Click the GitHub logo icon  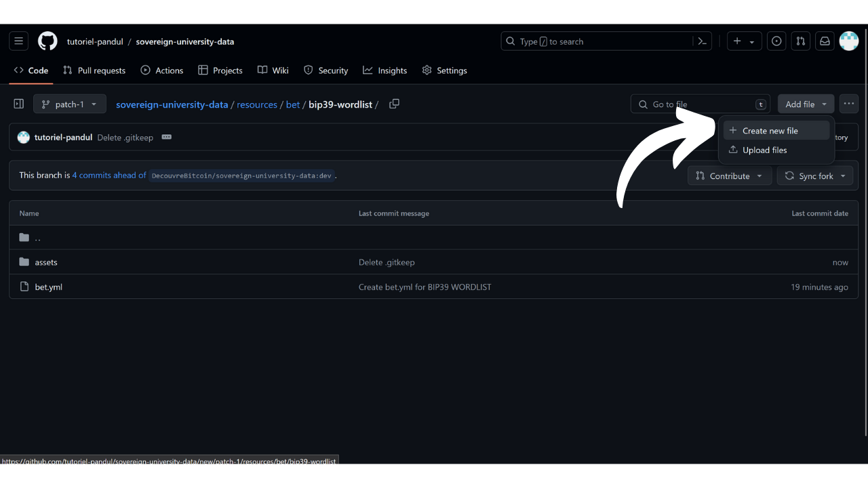point(47,41)
